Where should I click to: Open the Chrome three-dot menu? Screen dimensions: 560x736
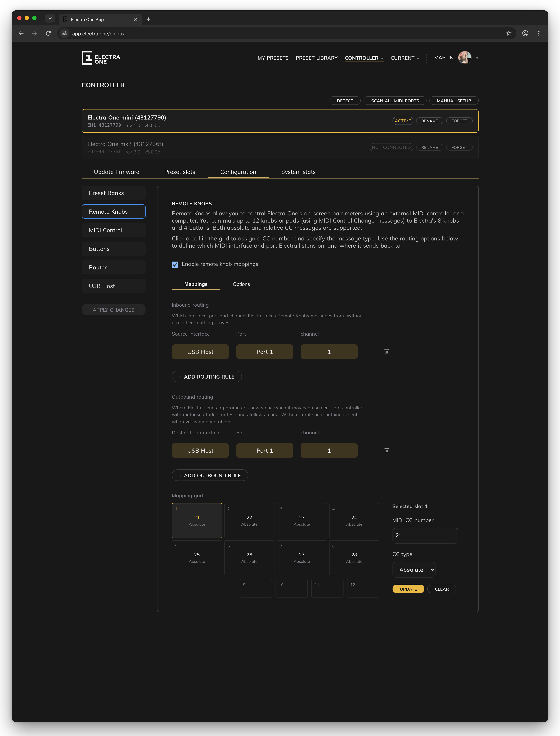(539, 33)
